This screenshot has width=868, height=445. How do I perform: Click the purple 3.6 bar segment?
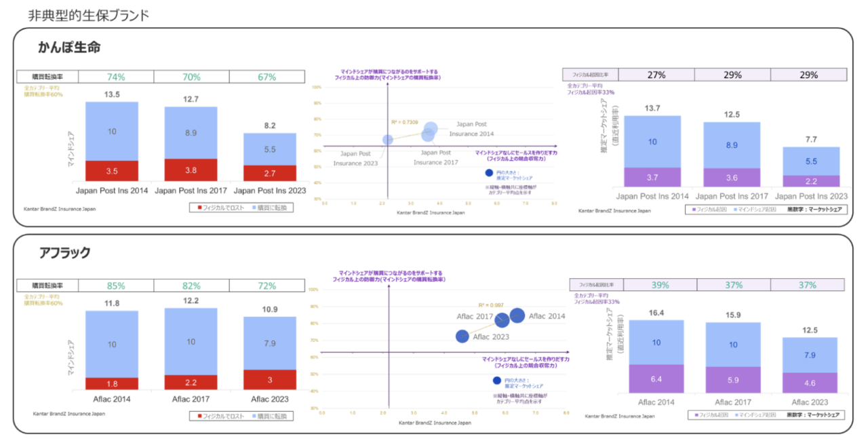732,178
